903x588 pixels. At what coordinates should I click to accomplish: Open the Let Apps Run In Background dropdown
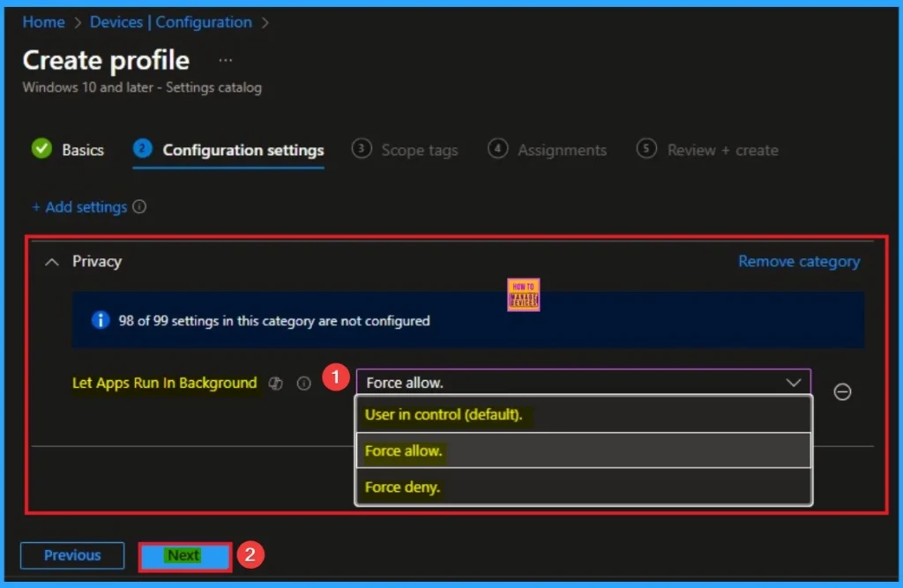[x=582, y=383]
